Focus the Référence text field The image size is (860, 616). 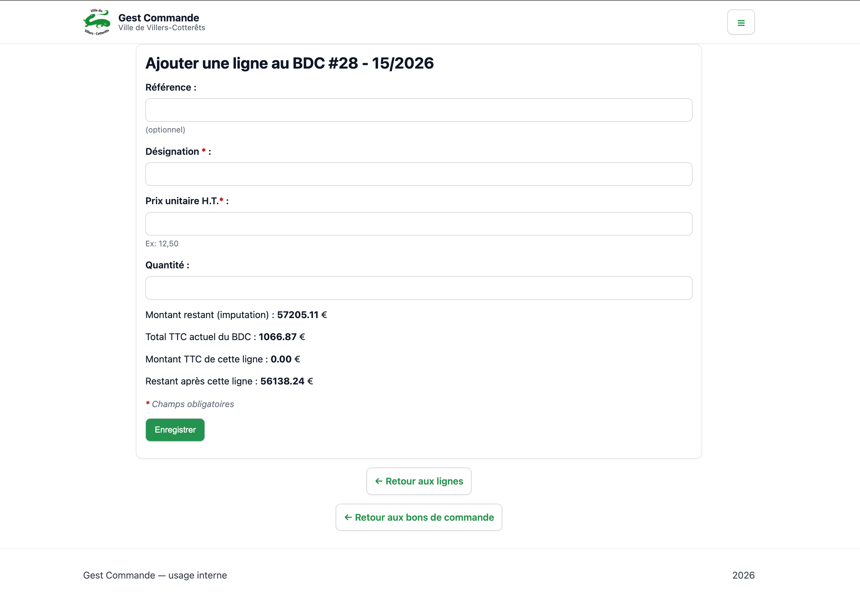(x=419, y=110)
